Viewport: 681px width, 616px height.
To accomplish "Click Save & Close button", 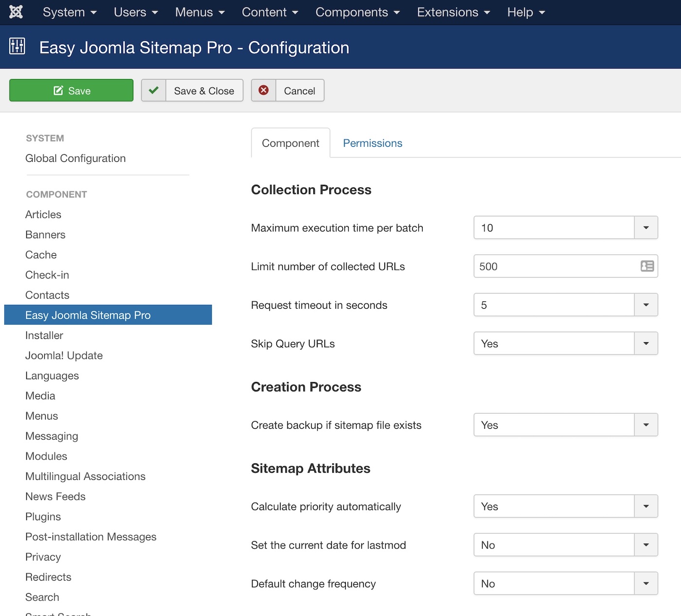I will pyautogui.click(x=192, y=90).
